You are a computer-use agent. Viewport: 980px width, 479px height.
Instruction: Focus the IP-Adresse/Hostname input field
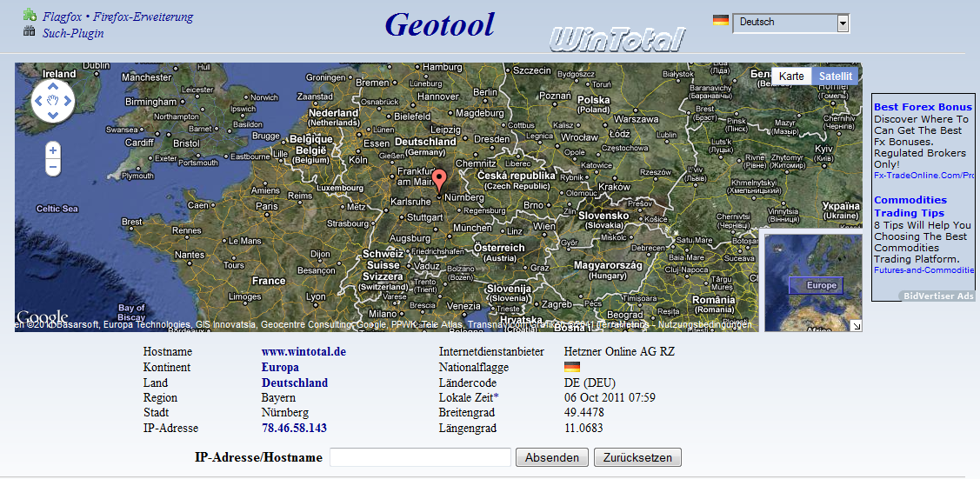pos(421,458)
